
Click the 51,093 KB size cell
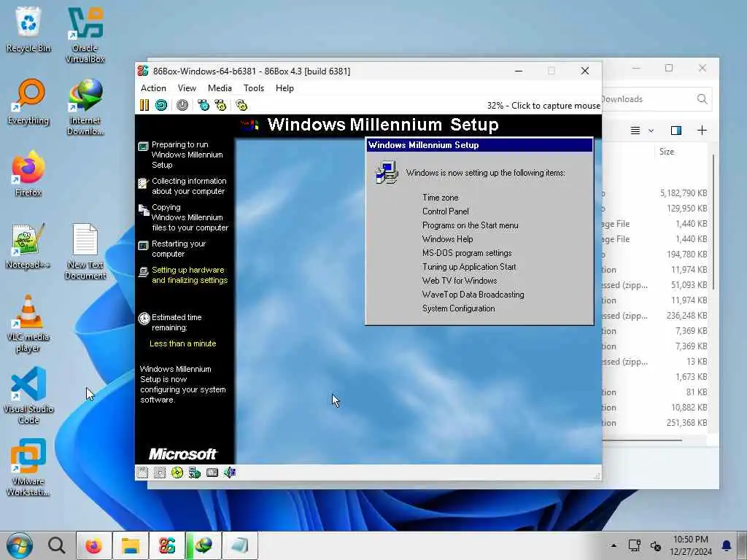(689, 285)
